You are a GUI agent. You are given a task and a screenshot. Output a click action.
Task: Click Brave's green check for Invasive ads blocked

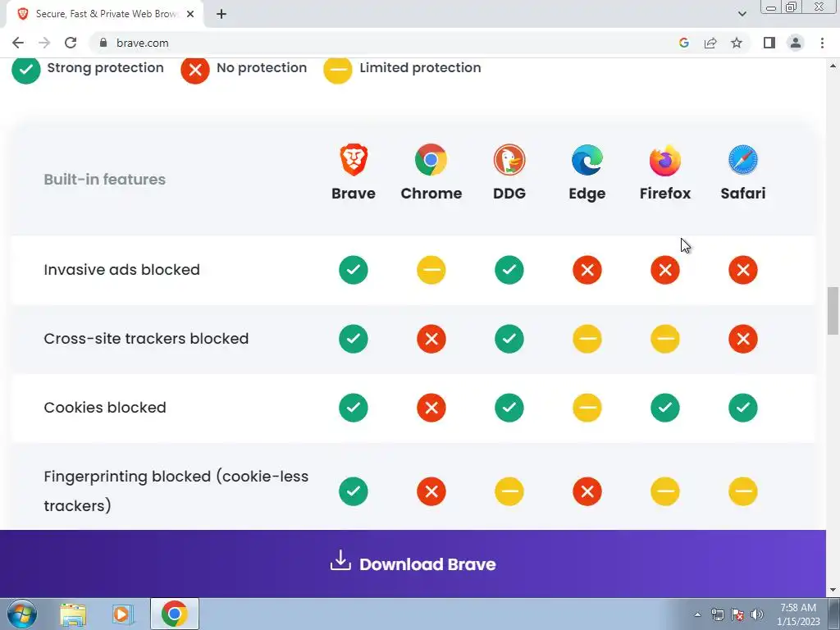click(x=353, y=269)
